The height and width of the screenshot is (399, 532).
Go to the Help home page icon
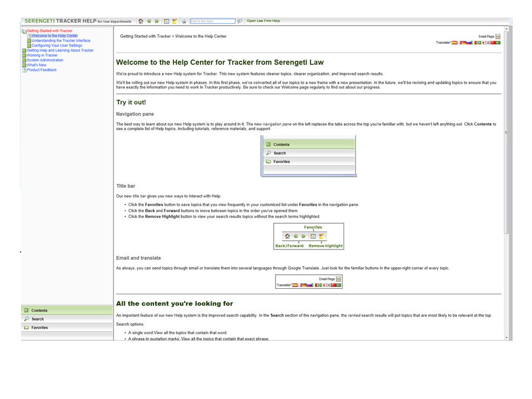(141, 21)
